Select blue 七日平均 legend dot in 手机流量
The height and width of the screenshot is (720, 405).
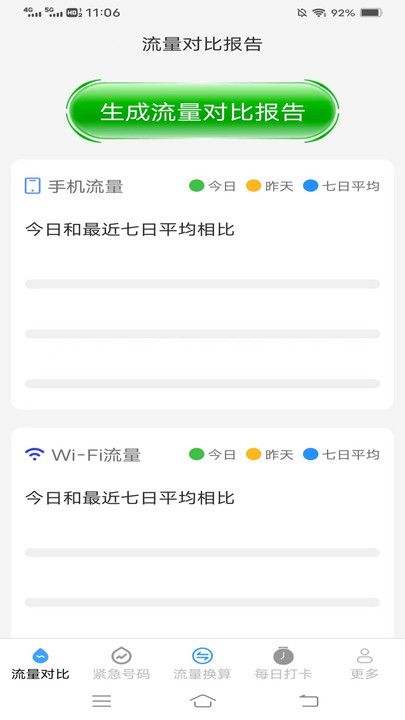[x=311, y=186]
